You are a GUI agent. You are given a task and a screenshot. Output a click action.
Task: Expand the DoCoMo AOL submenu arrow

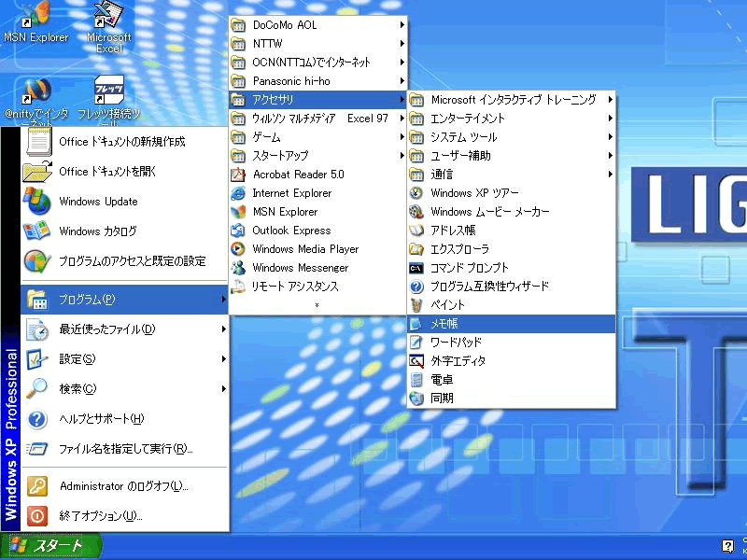(x=402, y=25)
